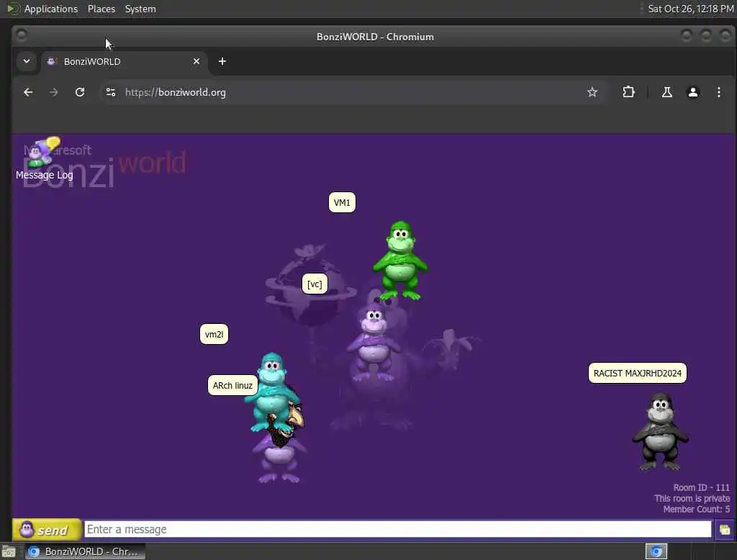Open the System menu
The height and width of the screenshot is (560, 737).
coord(140,9)
